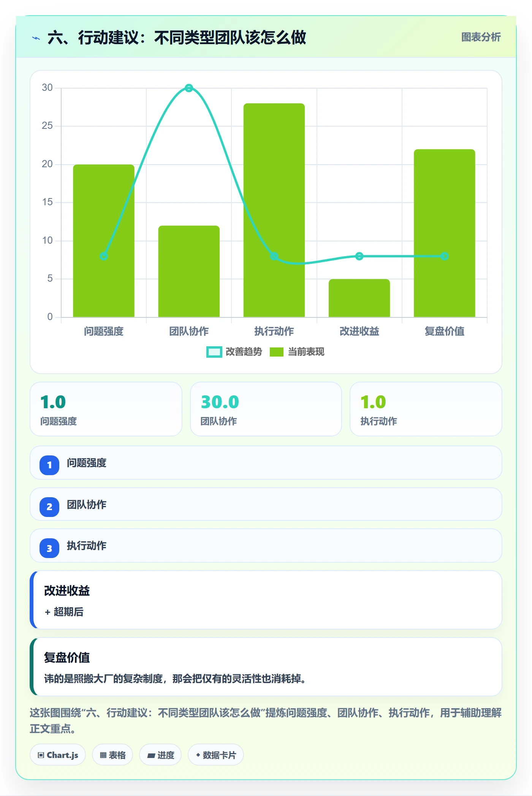The width and height of the screenshot is (532, 796).
Task: Toggle the 改善趋势 legend swatch
Action: [214, 352]
